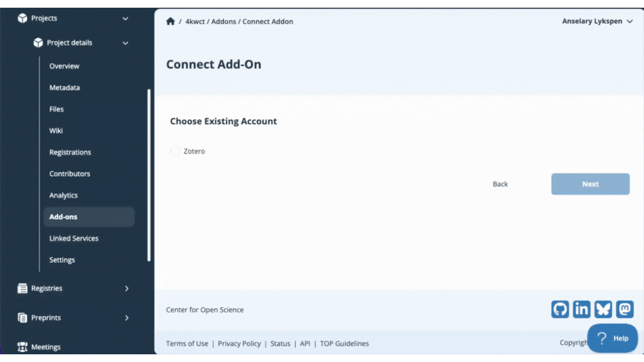Go to the Files menu item

[56, 109]
